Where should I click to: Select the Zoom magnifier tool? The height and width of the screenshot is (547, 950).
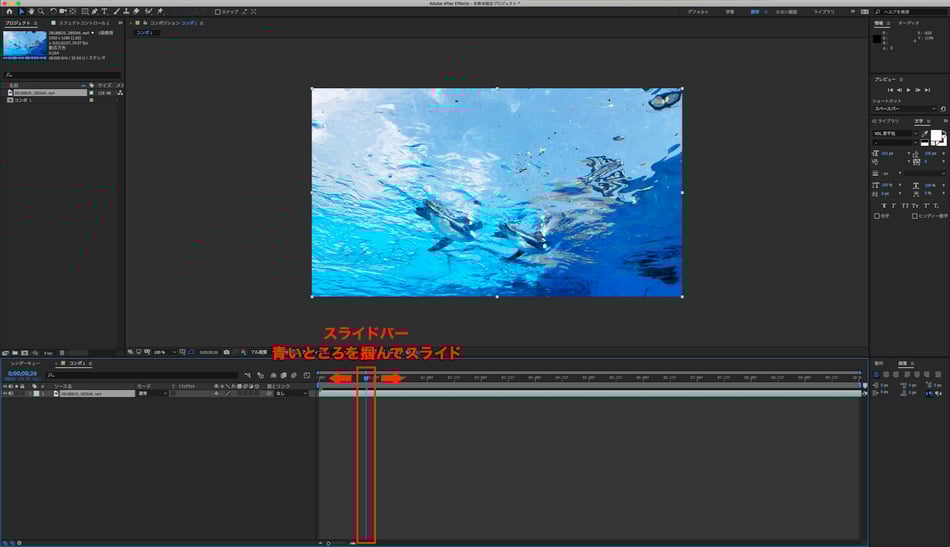point(40,11)
